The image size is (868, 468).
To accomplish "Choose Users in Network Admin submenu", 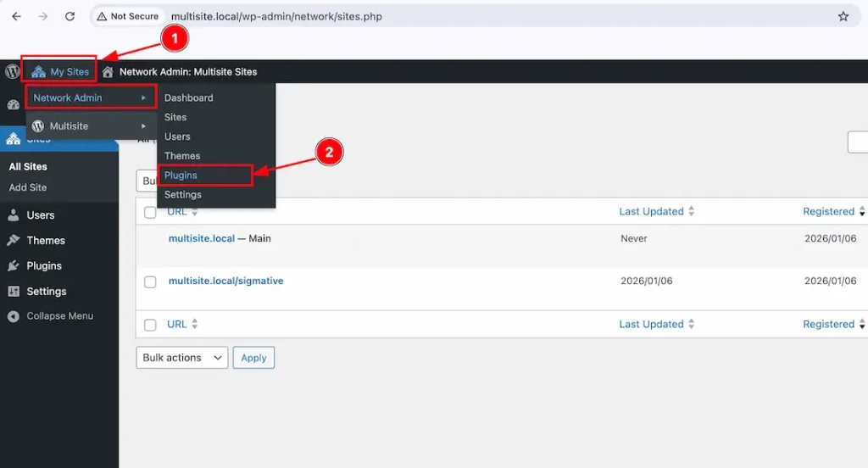I will pyautogui.click(x=177, y=136).
